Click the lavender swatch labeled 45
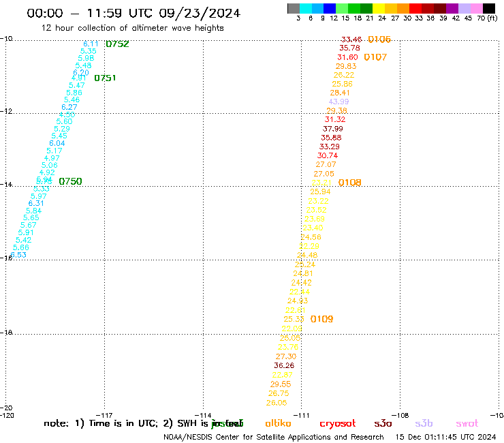504x443 pixels. pos(464,8)
